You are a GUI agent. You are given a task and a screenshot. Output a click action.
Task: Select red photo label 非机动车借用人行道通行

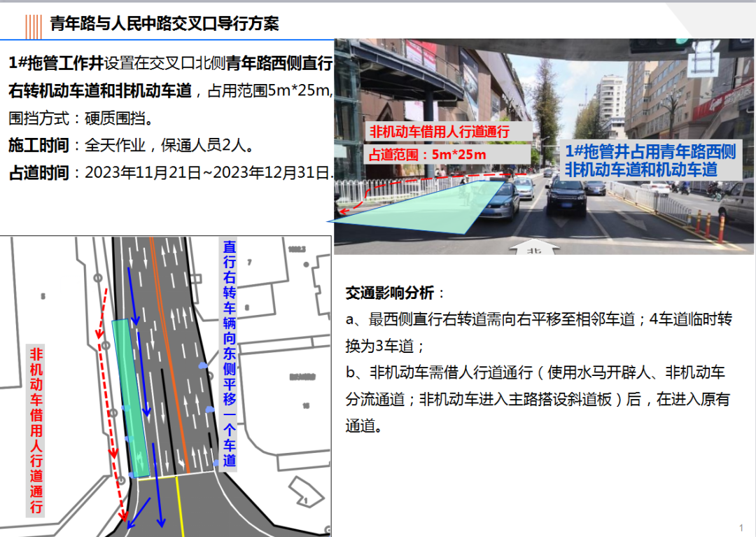(x=439, y=132)
